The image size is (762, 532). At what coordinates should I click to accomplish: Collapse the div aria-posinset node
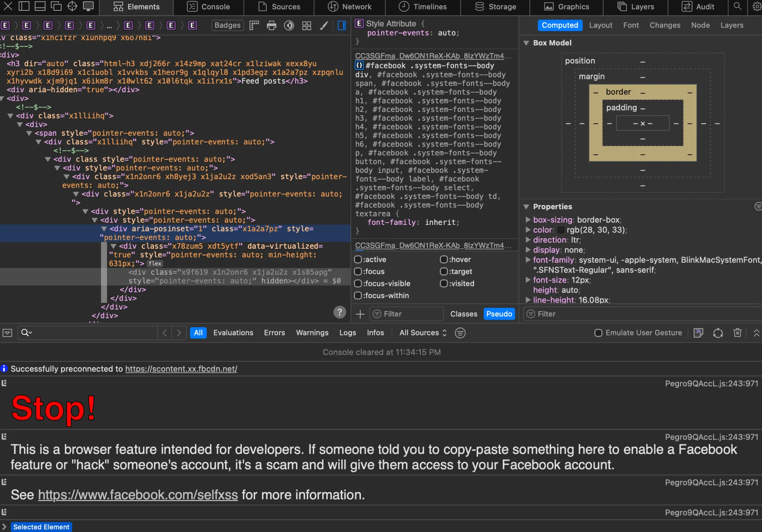pos(104,229)
